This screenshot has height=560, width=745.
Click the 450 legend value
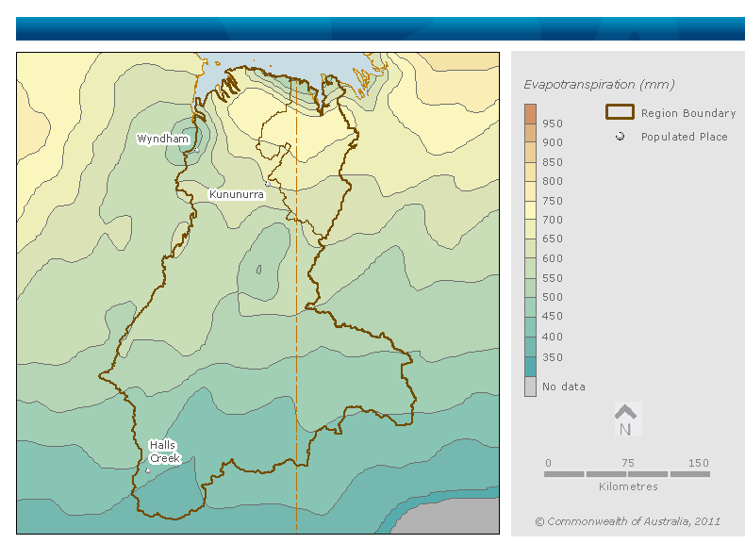tap(553, 317)
